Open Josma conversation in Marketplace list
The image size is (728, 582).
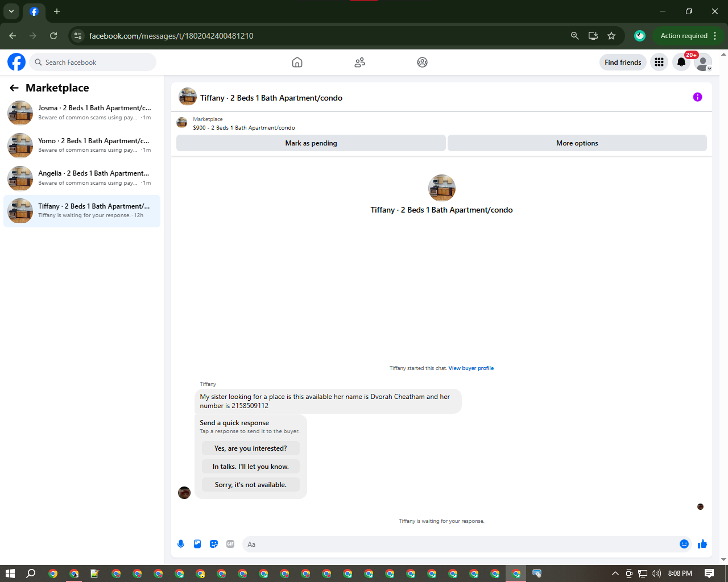coord(82,113)
